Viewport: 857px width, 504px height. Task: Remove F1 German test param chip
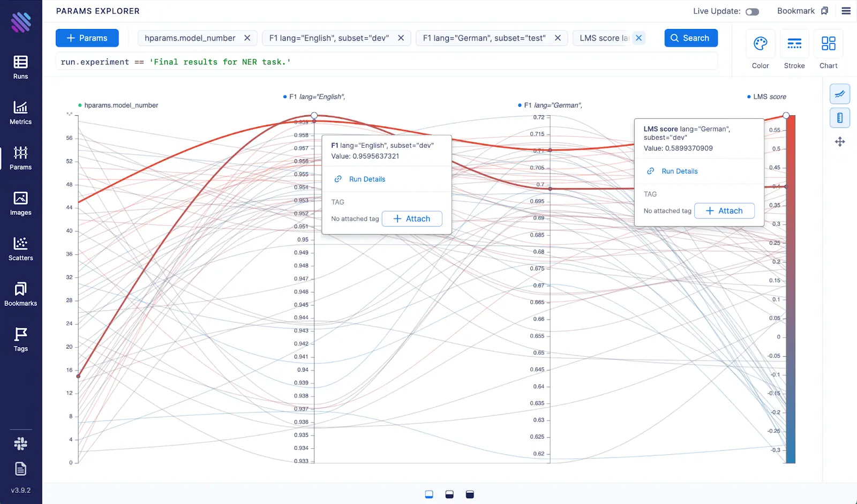[x=558, y=38]
